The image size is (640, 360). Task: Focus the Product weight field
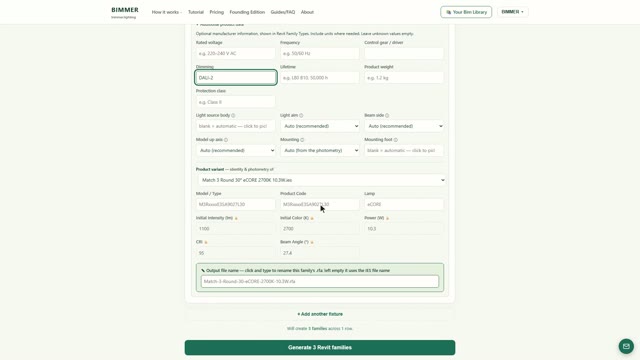click(x=404, y=78)
